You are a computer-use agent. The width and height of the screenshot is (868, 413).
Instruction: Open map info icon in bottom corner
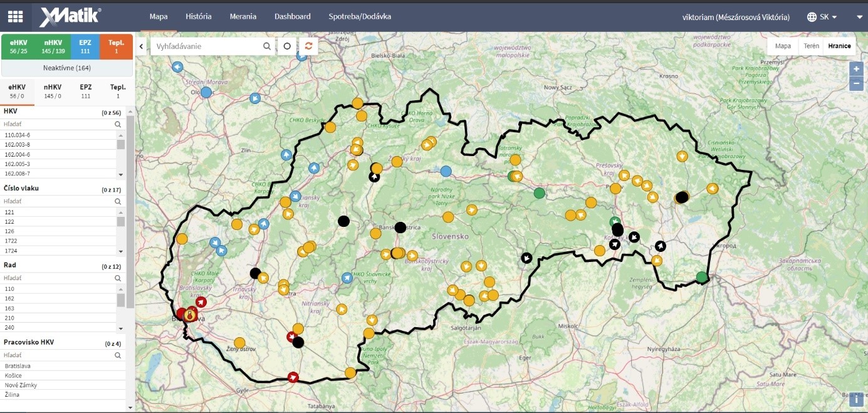point(856,399)
